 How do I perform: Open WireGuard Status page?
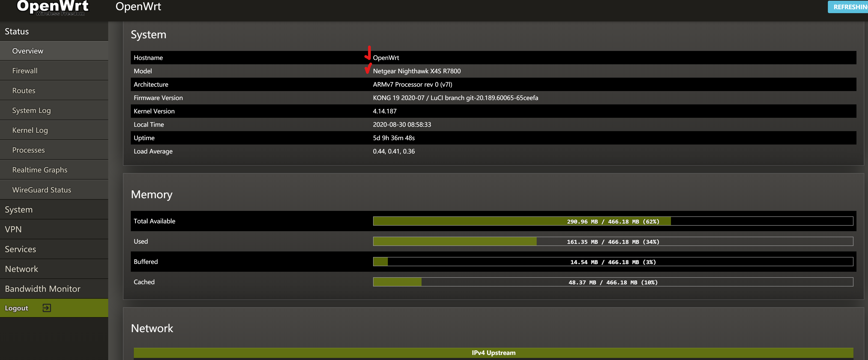coord(54,190)
